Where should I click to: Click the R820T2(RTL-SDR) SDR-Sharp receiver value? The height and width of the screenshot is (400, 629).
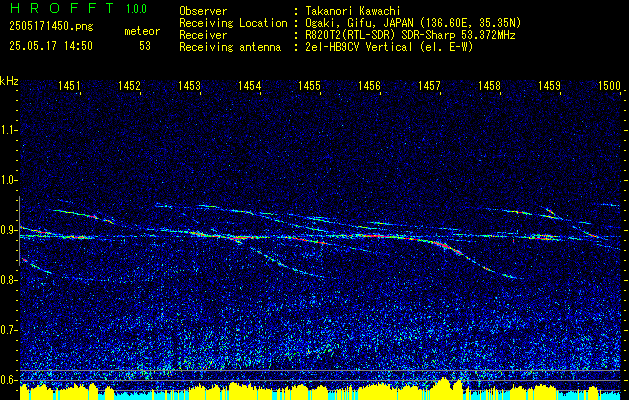[410, 35]
